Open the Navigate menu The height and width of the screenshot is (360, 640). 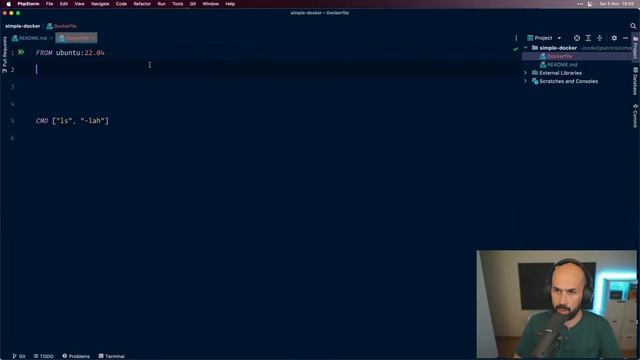pos(100,4)
